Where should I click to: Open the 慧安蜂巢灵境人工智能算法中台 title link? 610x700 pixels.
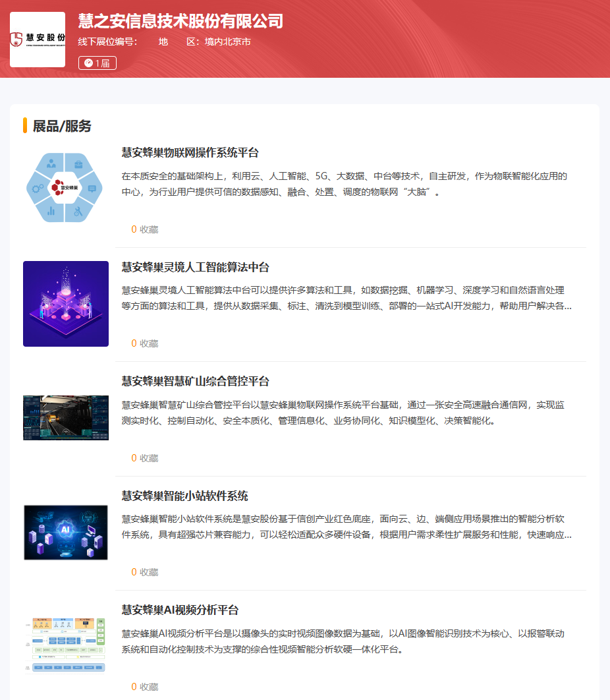tap(195, 267)
